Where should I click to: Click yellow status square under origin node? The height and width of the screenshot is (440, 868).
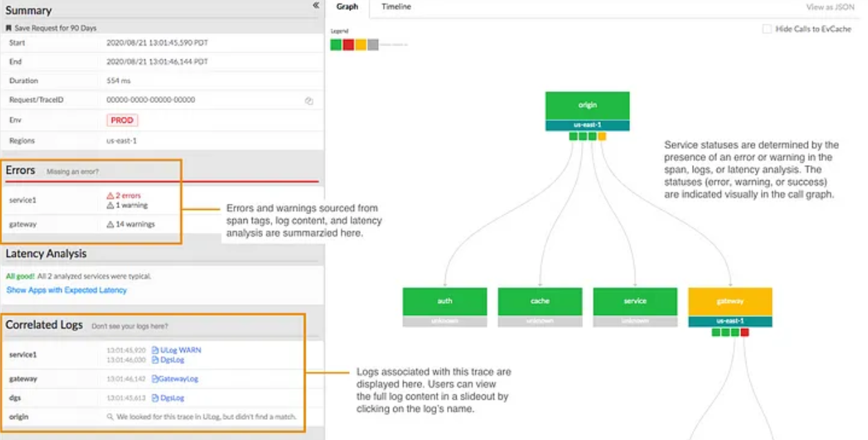point(602,137)
